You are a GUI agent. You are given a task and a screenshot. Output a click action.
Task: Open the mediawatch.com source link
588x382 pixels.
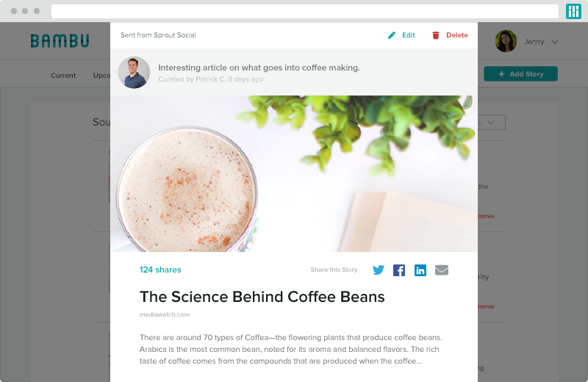point(165,314)
